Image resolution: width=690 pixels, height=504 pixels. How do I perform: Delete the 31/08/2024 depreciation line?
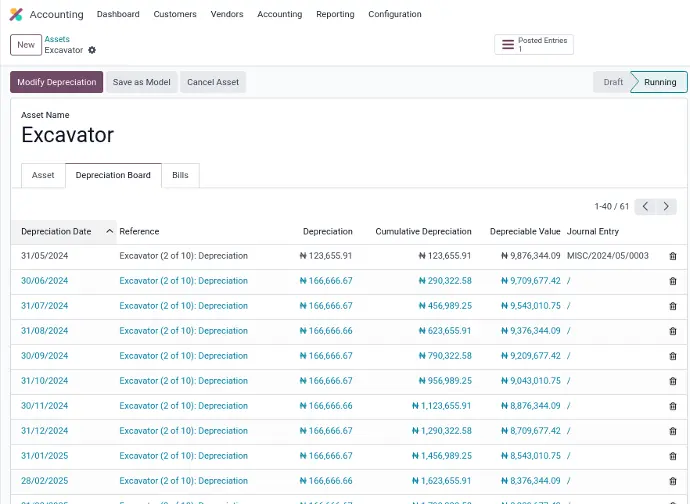[x=673, y=331]
